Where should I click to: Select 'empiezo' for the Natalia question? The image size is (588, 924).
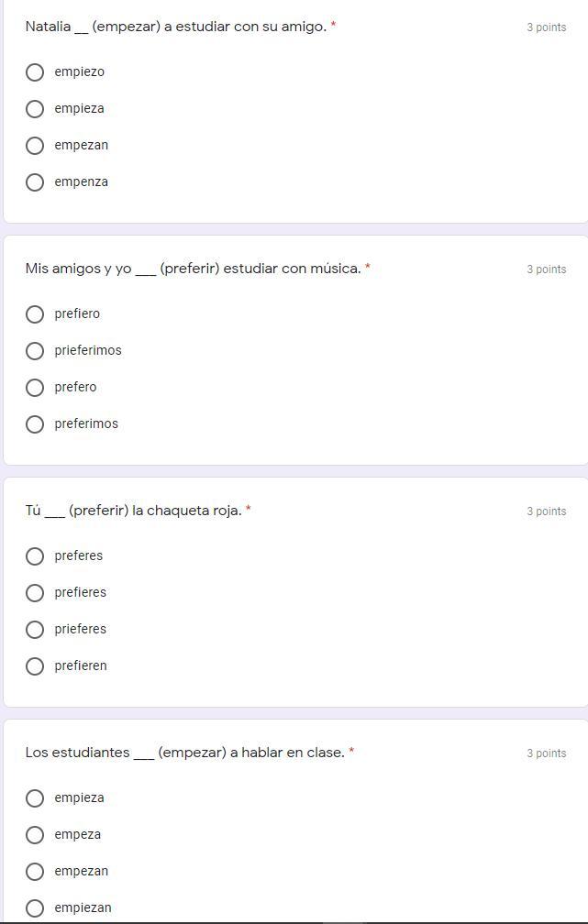(35, 72)
